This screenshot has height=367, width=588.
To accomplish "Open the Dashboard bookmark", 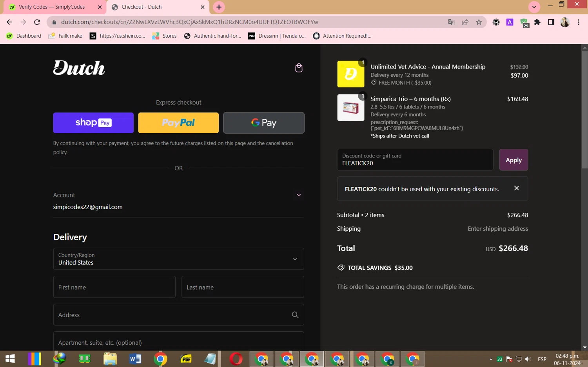I will pyautogui.click(x=24, y=36).
